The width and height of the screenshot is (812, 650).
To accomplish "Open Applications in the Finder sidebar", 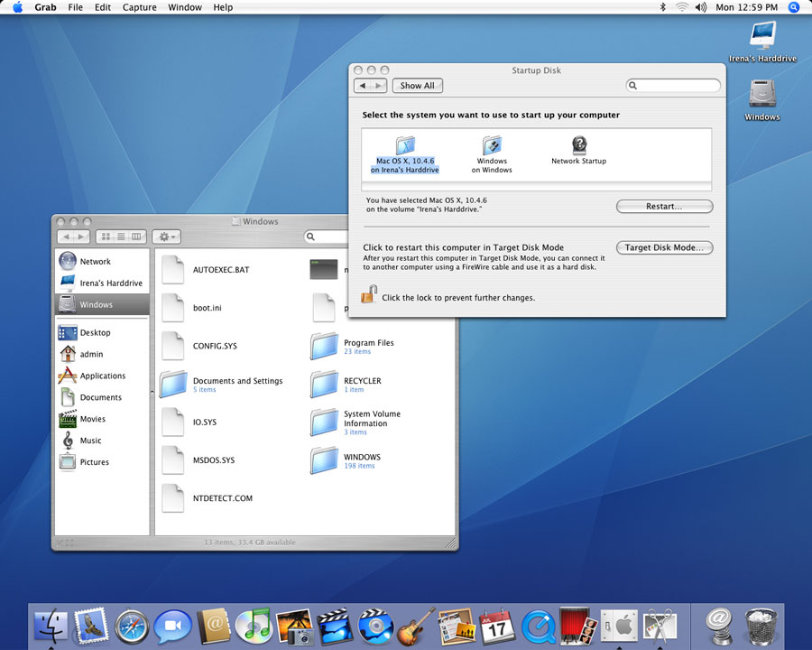I will 102,376.
